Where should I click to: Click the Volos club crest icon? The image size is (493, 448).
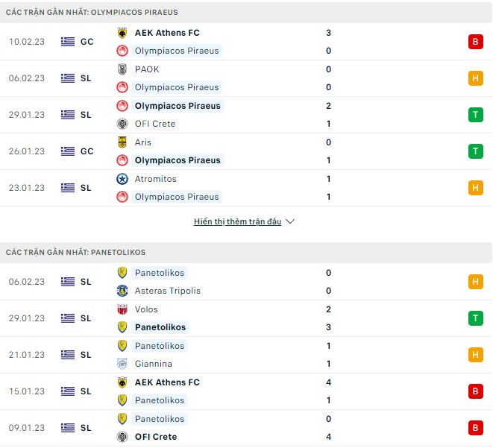pyautogui.click(x=122, y=309)
